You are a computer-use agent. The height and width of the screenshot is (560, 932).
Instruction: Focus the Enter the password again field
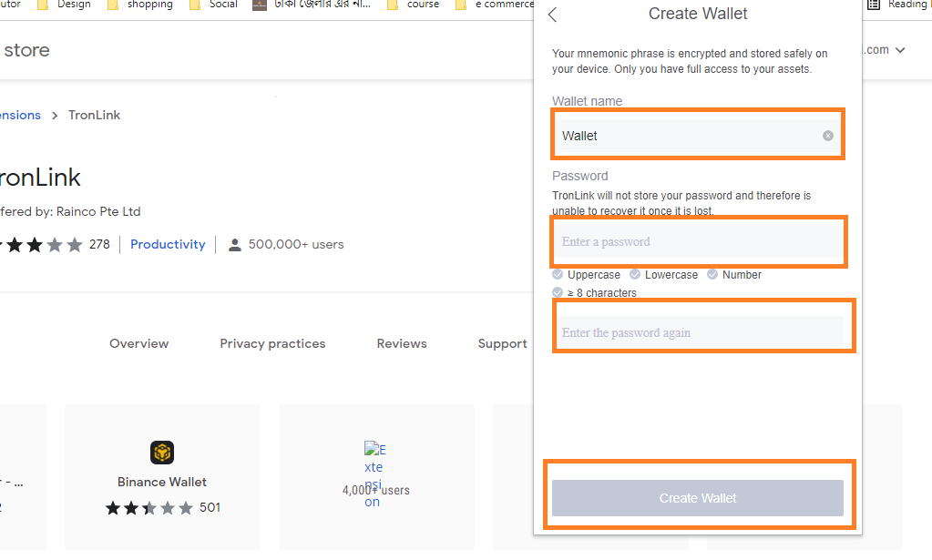pos(697,332)
